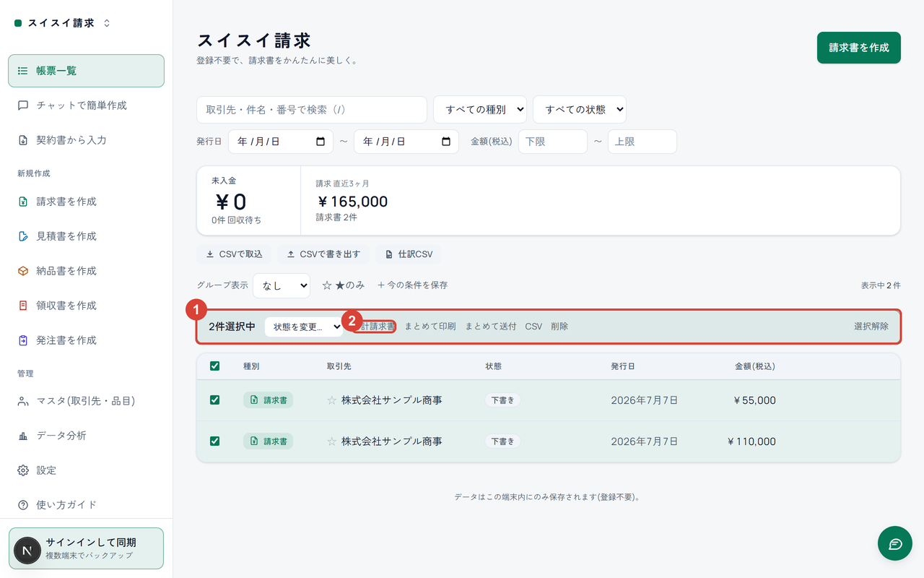
Task: Toggle the select-all checkbox in the table header
Action: click(214, 366)
